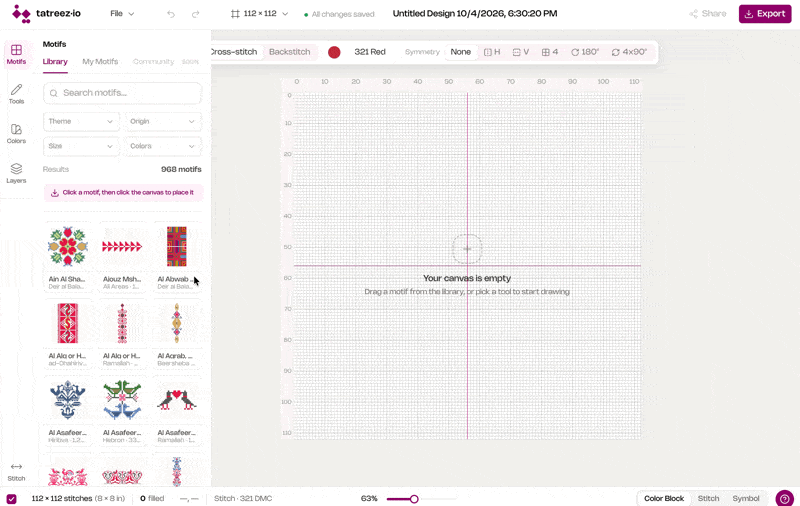Click the 0 filled status text
The height and width of the screenshot is (506, 800).
tap(152, 498)
